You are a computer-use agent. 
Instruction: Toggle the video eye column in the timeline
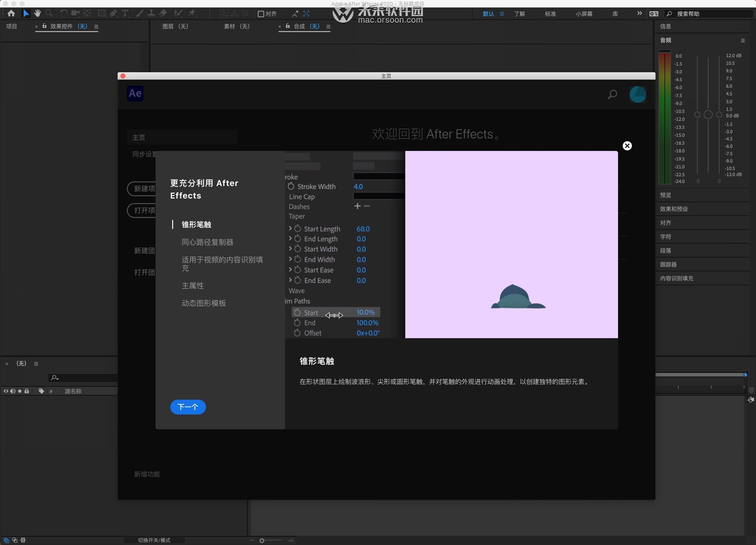(6, 391)
